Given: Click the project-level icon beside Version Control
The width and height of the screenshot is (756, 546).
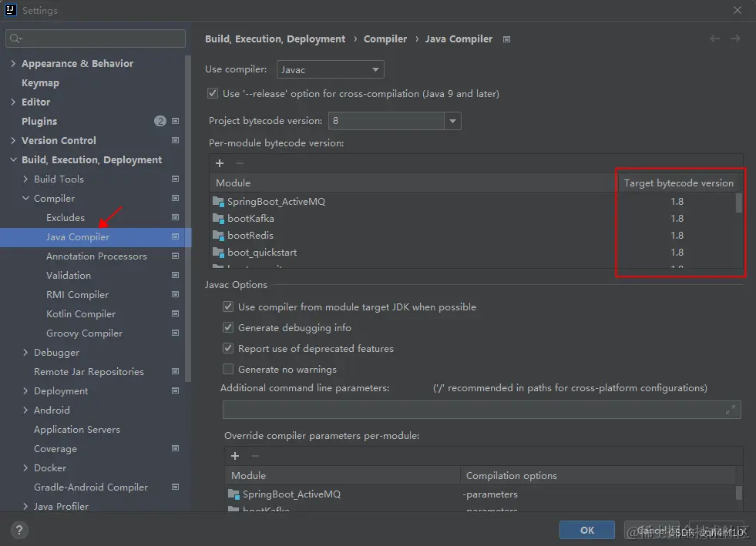Looking at the screenshot, I should point(175,140).
